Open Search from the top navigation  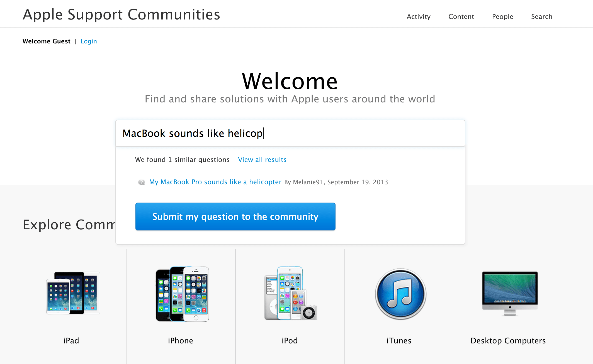coord(541,16)
